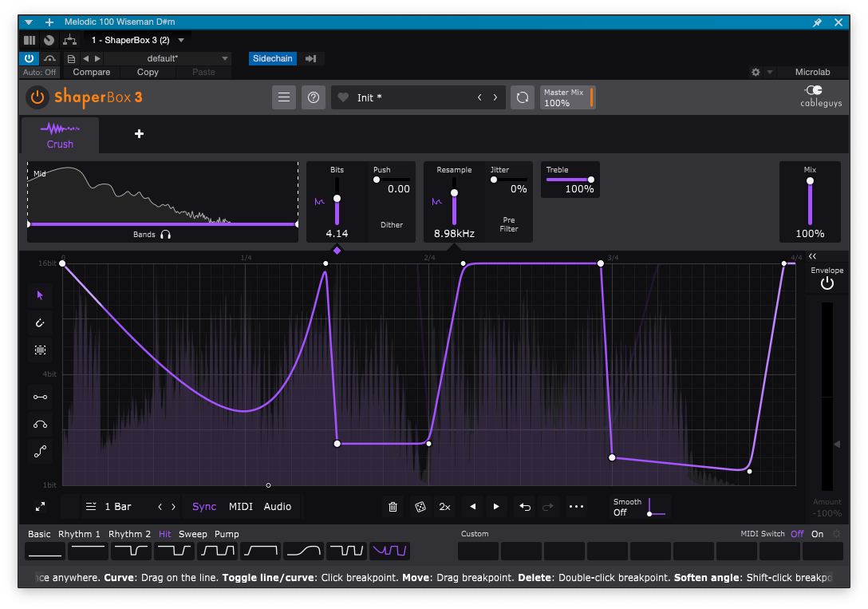This screenshot has height=609, width=868.
Task: Open the 1 - ShaperBox 3 (2) plugin dropdown
Action: click(138, 41)
